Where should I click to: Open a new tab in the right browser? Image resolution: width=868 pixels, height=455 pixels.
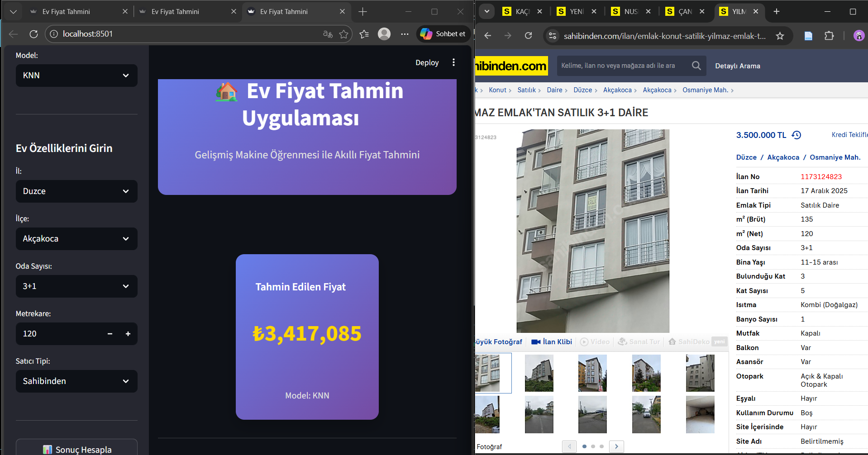click(x=777, y=11)
